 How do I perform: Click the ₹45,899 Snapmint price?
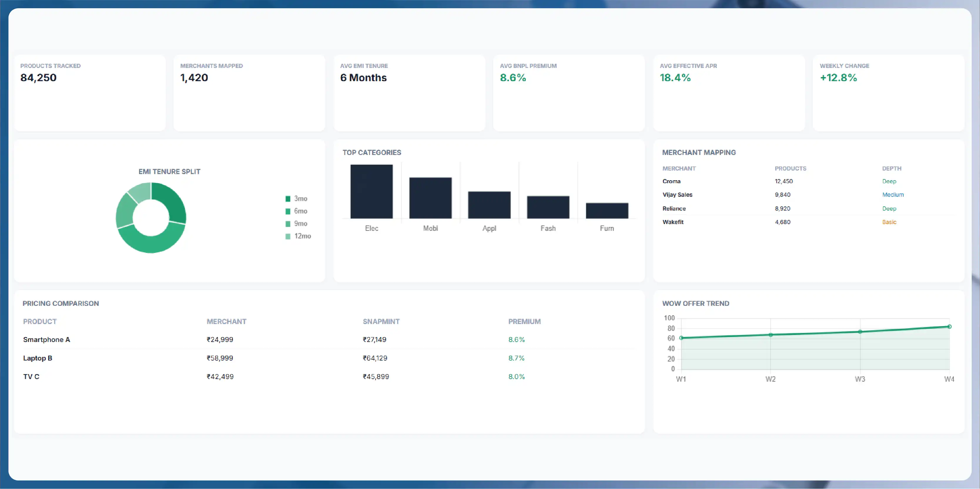coord(376,377)
